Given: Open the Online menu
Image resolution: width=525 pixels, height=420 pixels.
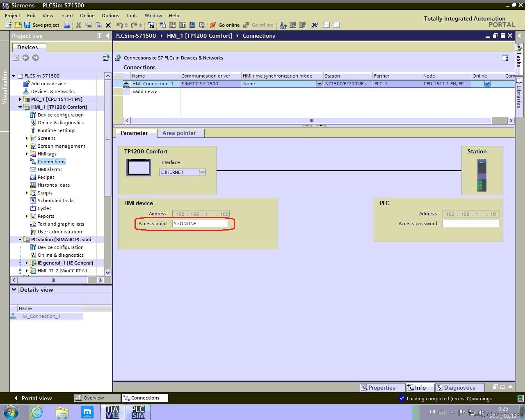Looking at the screenshot, I should pos(87,16).
